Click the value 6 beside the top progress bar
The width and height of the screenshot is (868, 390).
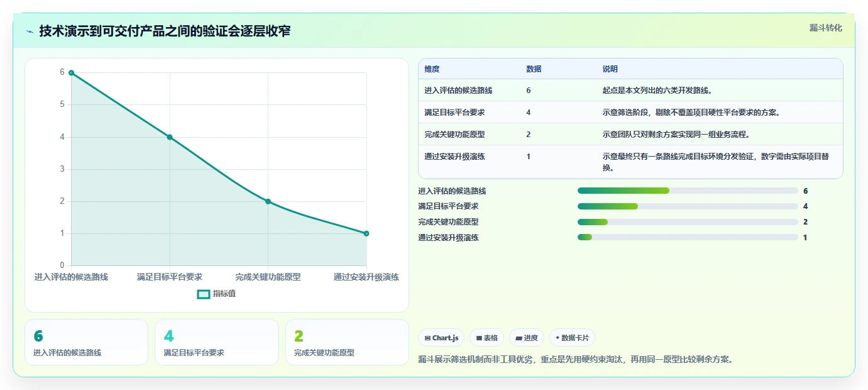pos(805,191)
